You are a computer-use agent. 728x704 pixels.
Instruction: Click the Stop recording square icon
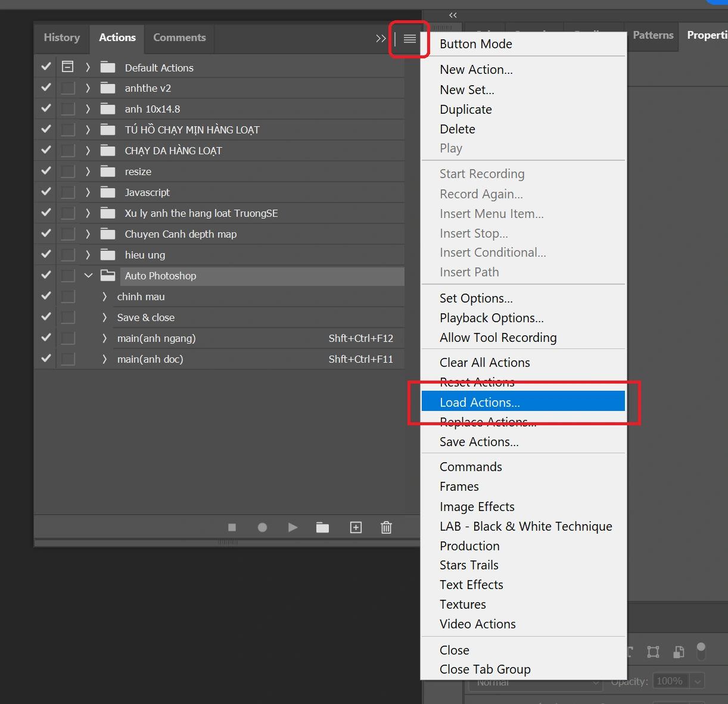tap(232, 527)
